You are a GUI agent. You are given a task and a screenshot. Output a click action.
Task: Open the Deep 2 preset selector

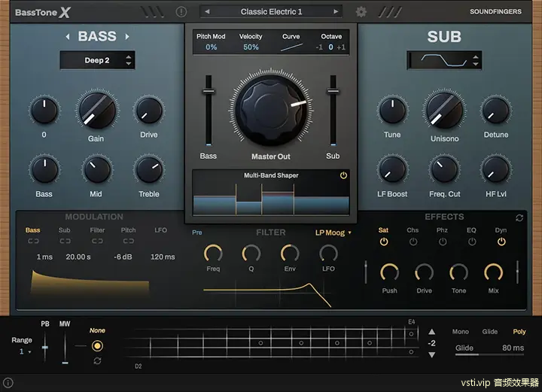click(97, 60)
